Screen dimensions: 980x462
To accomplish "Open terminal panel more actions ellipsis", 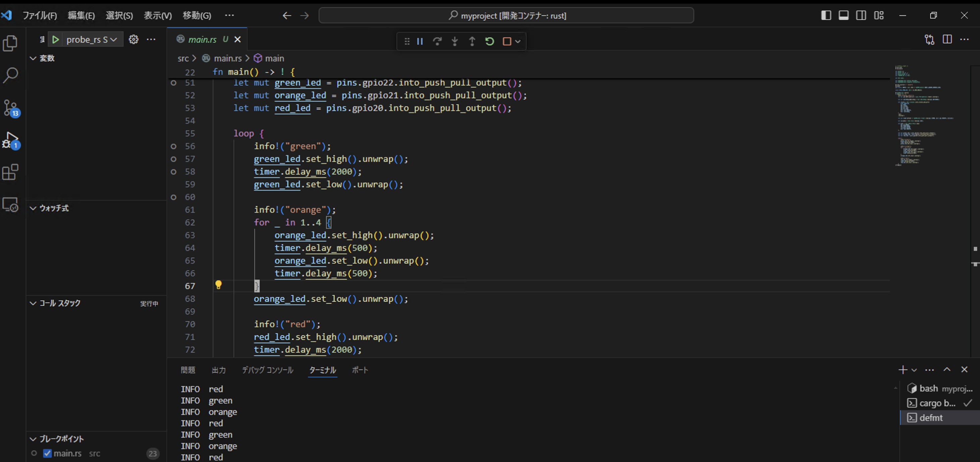I will [x=929, y=369].
